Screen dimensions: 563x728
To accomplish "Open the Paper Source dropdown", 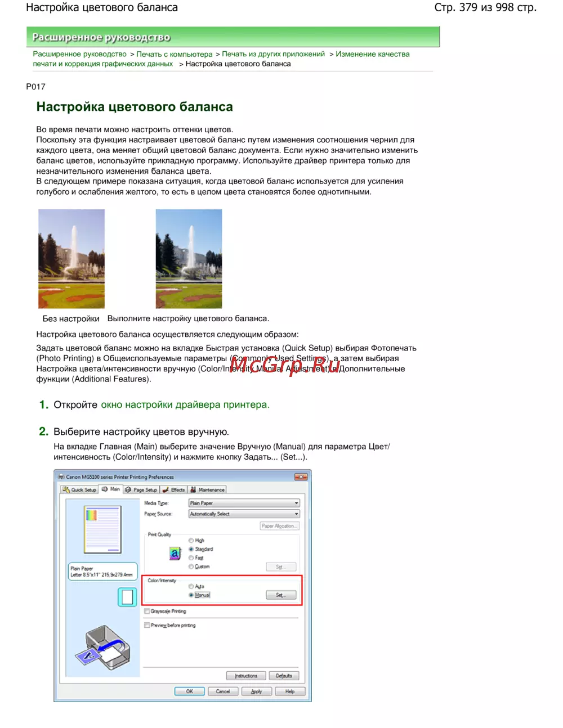I will (x=244, y=514).
